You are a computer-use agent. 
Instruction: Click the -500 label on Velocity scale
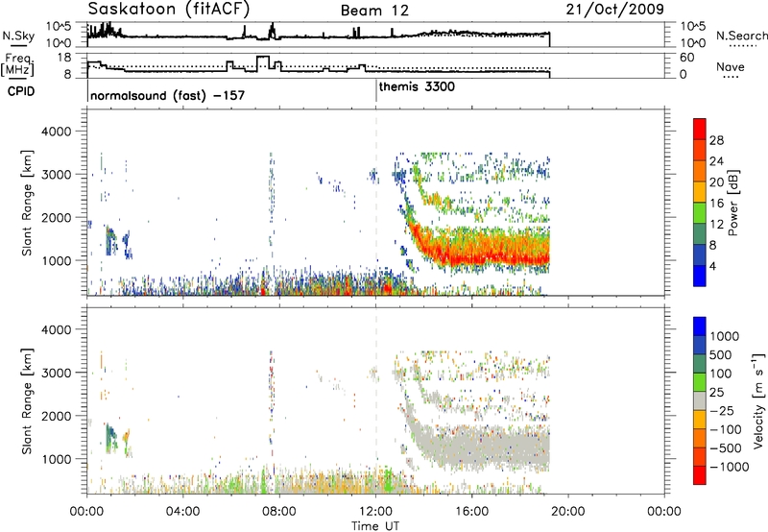(726, 448)
